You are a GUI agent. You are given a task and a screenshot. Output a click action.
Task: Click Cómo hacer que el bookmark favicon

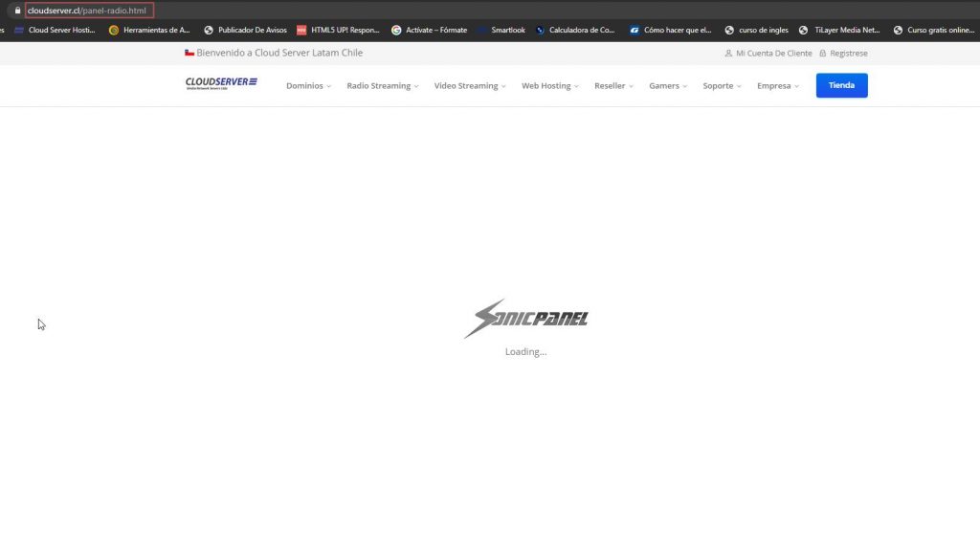(635, 30)
